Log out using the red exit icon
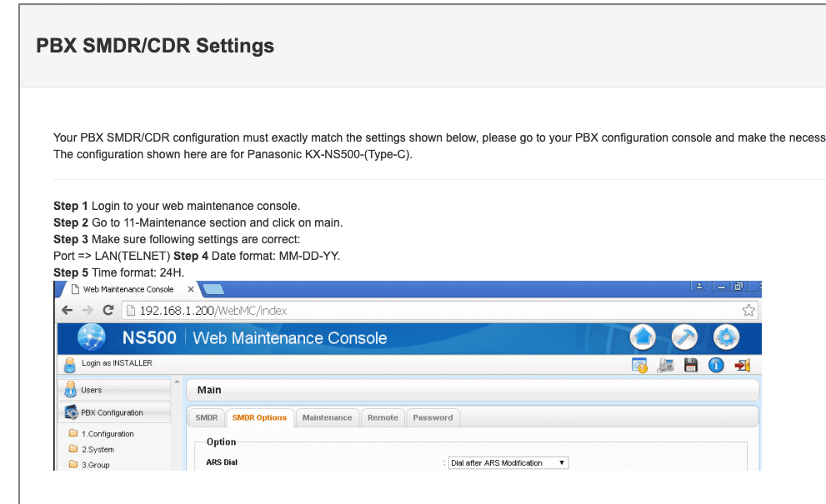Viewport: 826px width, 504px height. click(743, 365)
